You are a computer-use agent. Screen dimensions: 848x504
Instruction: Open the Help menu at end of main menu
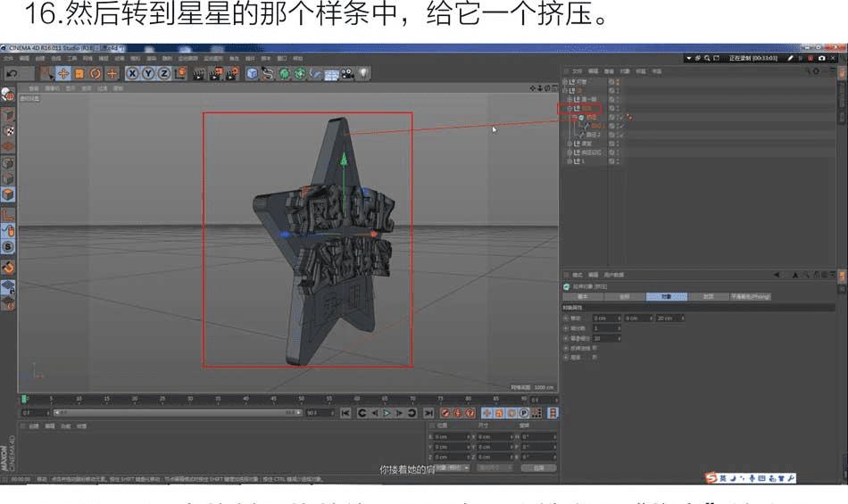[x=297, y=58]
